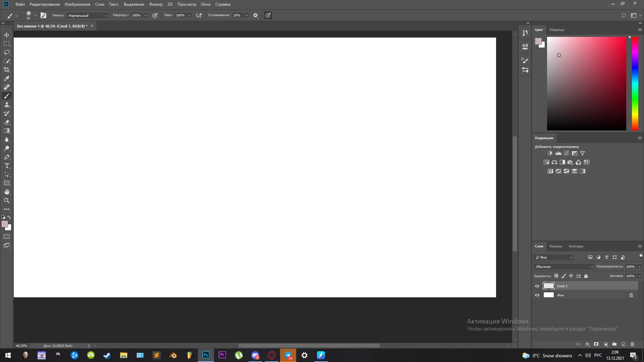Select the Crop tool
The height and width of the screenshot is (362, 644).
coord(7,70)
